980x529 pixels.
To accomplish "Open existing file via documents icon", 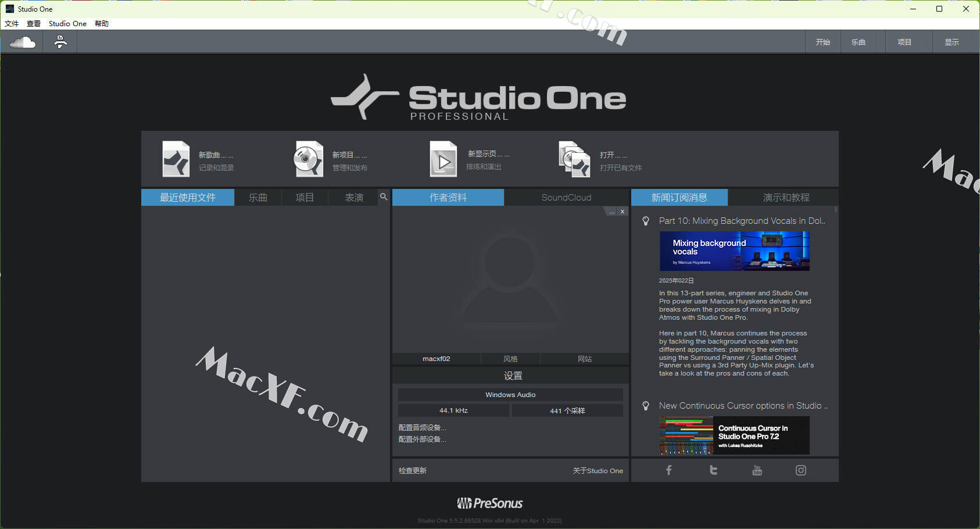I will click(x=575, y=159).
